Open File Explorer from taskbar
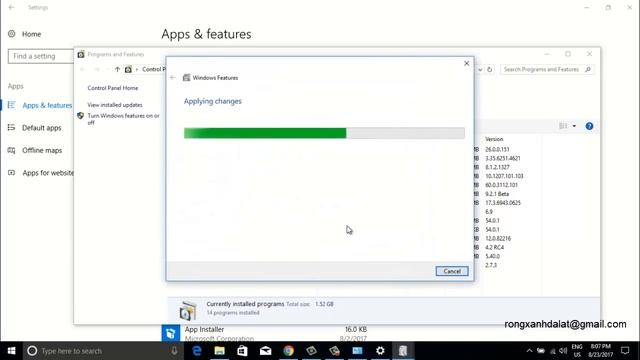Screen dimensions: 640x360 point(220,351)
